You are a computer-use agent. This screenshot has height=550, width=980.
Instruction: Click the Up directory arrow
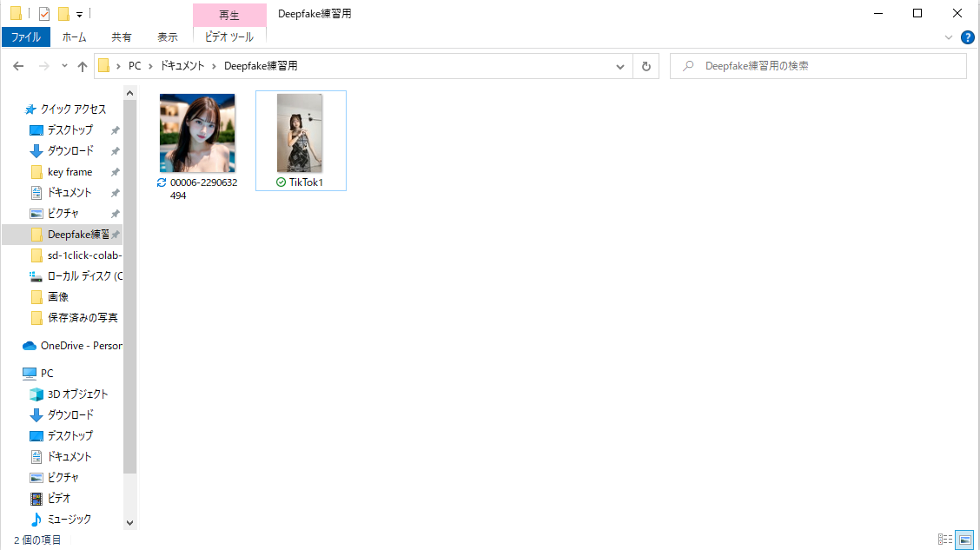point(83,66)
